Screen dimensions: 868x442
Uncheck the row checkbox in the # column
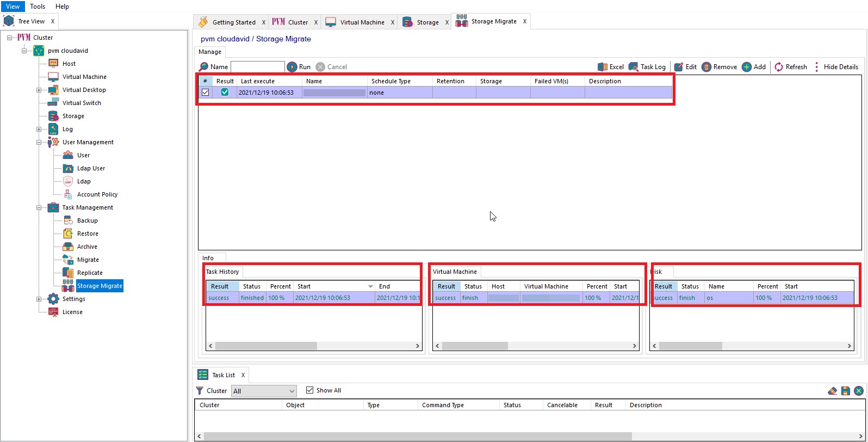[x=205, y=93]
